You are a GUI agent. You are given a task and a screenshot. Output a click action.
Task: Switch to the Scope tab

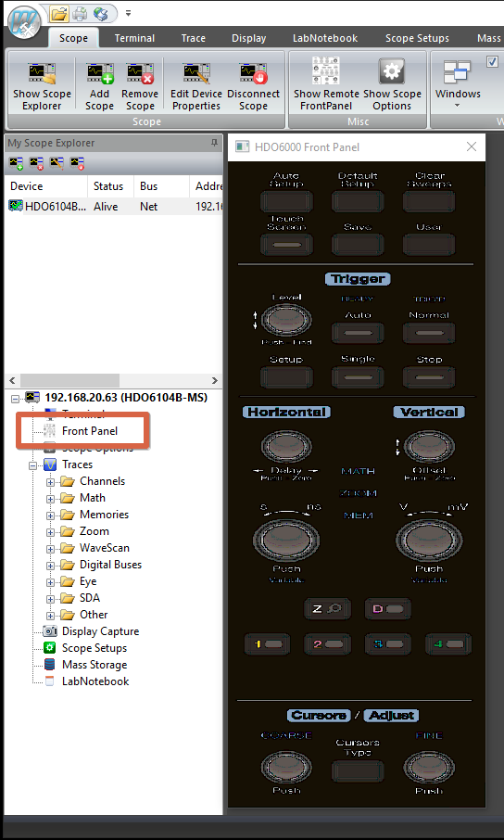[73, 38]
